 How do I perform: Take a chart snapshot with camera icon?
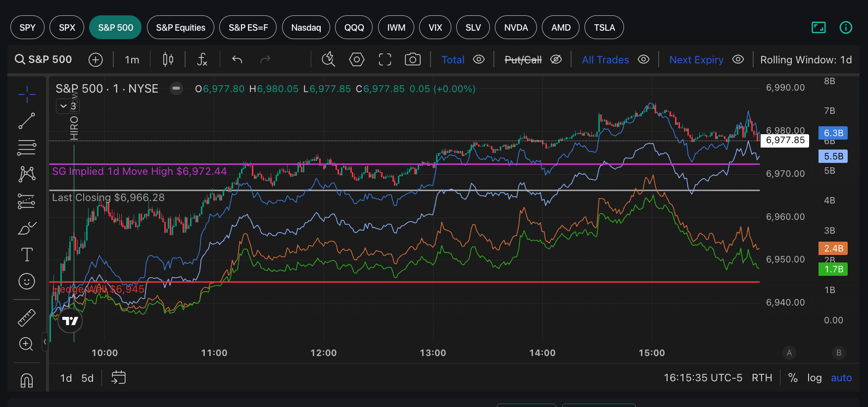[413, 59]
